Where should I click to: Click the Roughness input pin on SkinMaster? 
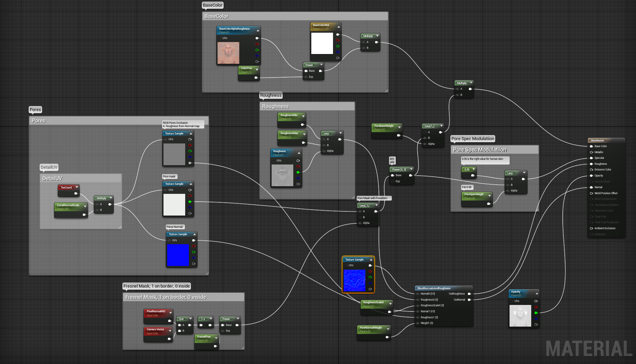(591, 164)
